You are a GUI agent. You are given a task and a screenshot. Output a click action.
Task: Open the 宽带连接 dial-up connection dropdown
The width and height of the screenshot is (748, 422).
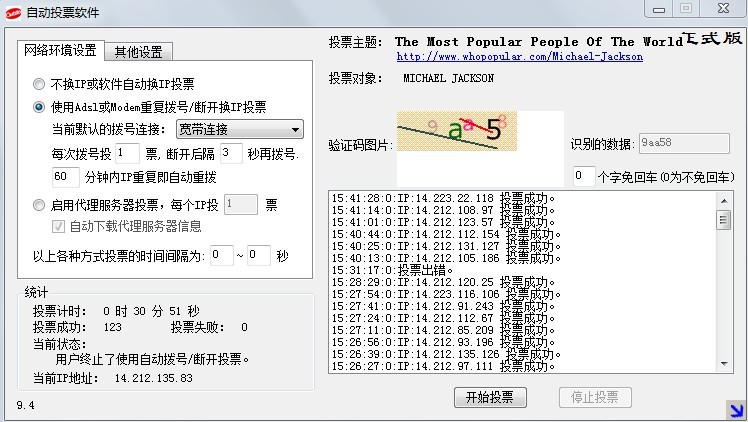point(239,129)
